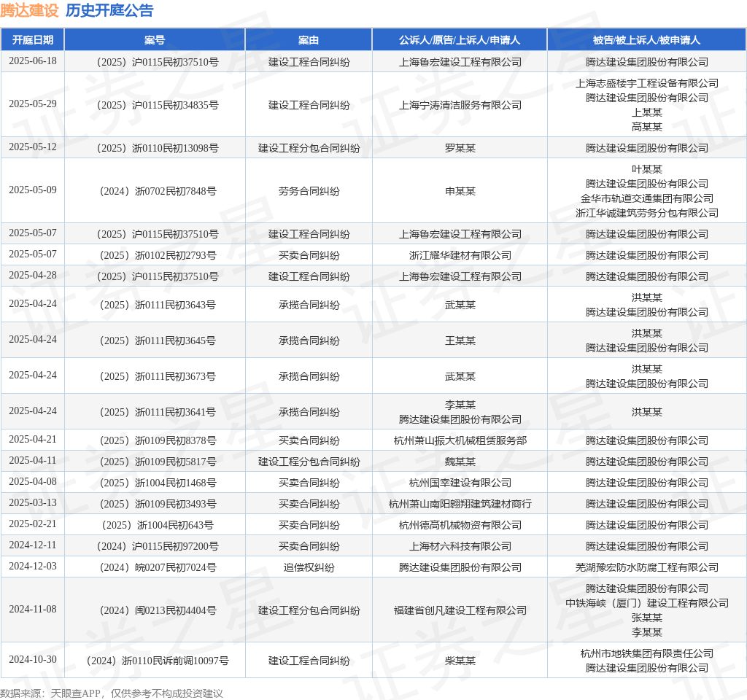Click defendant 金华市轨道交通集团有限公司
The height and width of the screenshot is (700, 747).
click(x=647, y=198)
